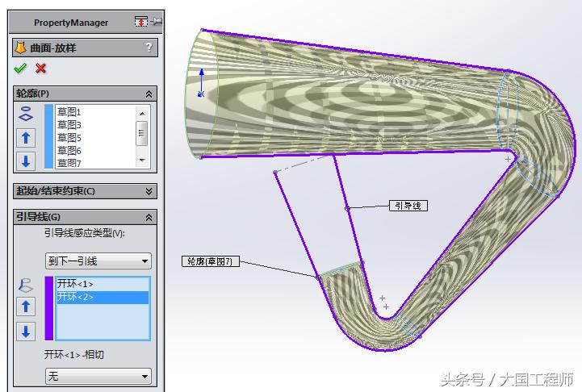Select 开环<2> in the guide curves list
The width and height of the screenshot is (582, 392).
click(103, 297)
